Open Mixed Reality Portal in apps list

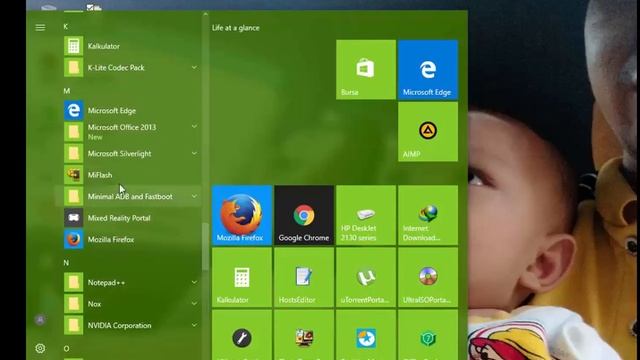coord(128,218)
